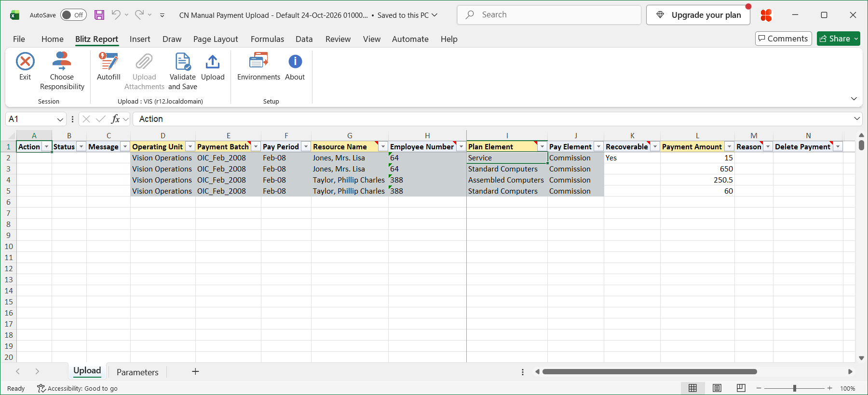Select the Upload sheet tab

[87, 370]
